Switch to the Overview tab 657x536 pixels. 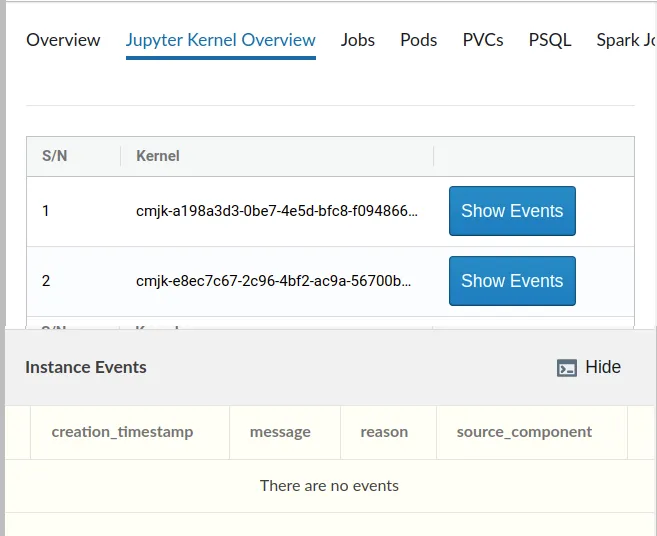(63, 40)
